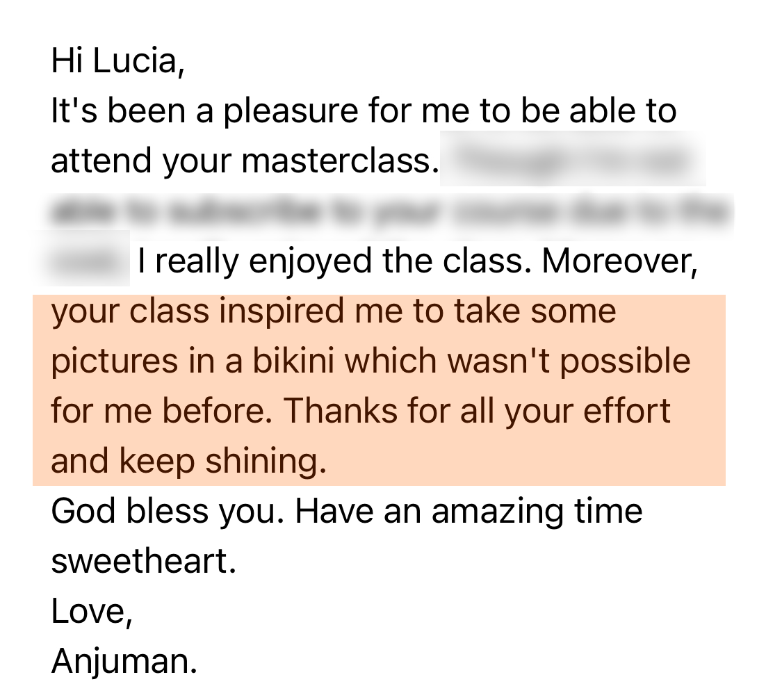Click the word 'pleasure' in the second line
Image resolution: width=782 pixels, height=700 pixels.
tap(291, 112)
